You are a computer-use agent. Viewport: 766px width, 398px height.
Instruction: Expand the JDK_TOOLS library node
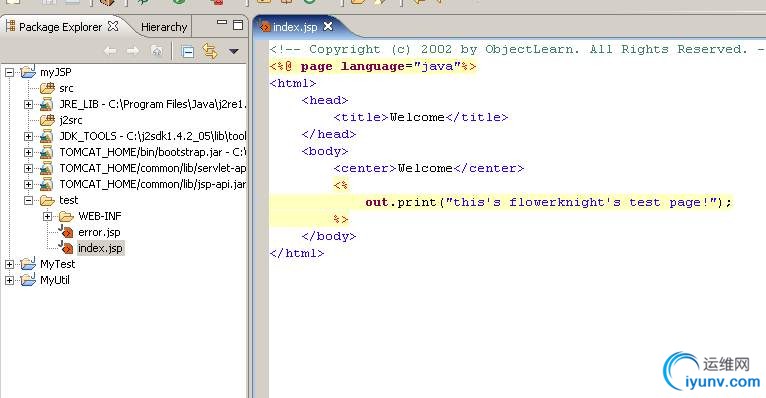coord(28,136)
